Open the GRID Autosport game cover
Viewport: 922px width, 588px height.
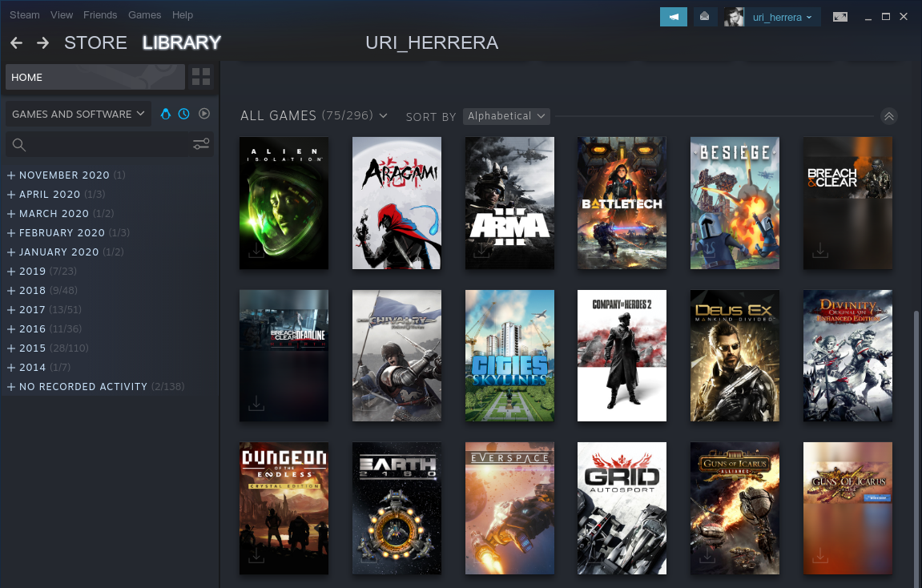(x=622, y=509)
